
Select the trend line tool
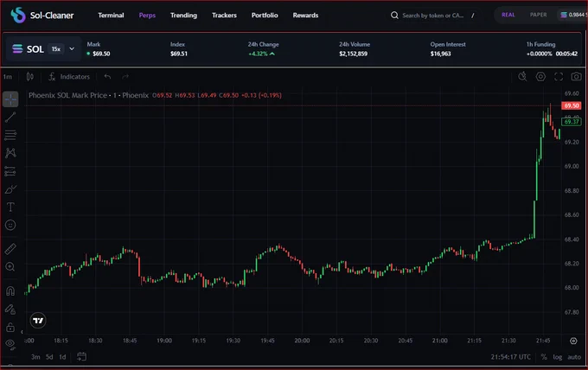pyautogui.click(x=10, y=117)
